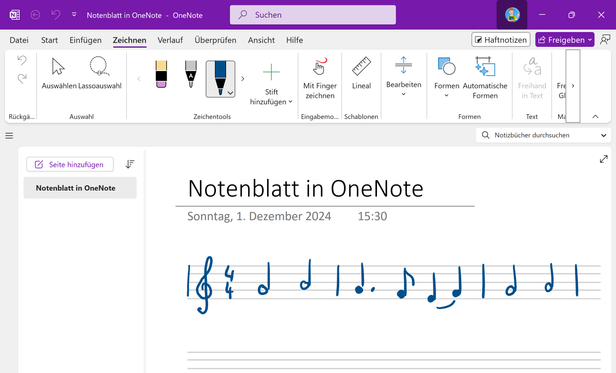Viewport: 616px width, 373px height.
Task: Select the Notenblatt in OneNote page
Action: tap(80, 188)
